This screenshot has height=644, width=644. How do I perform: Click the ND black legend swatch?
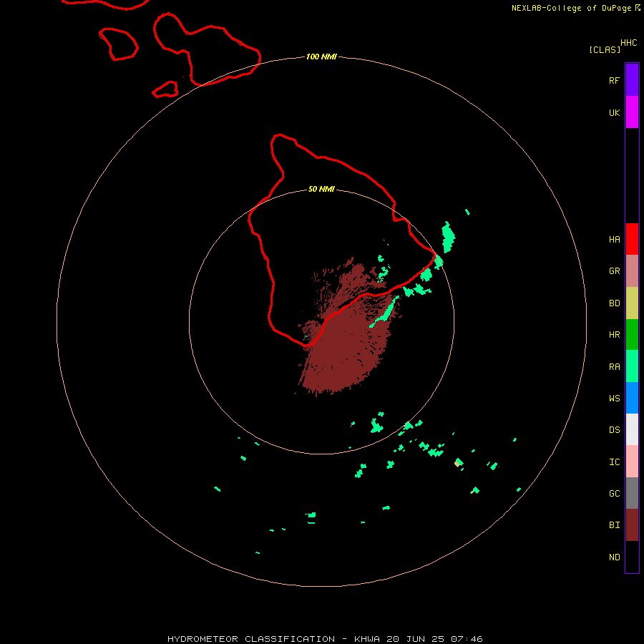[632, 557]
